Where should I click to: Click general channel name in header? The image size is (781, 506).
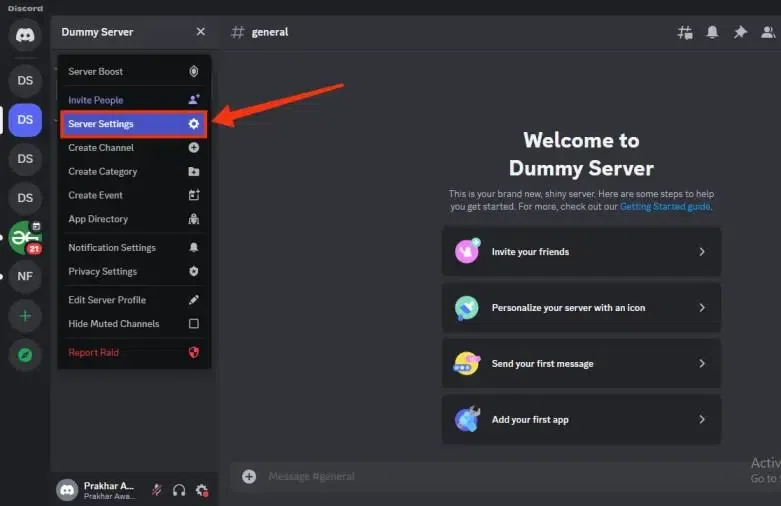tap(269, 32)
